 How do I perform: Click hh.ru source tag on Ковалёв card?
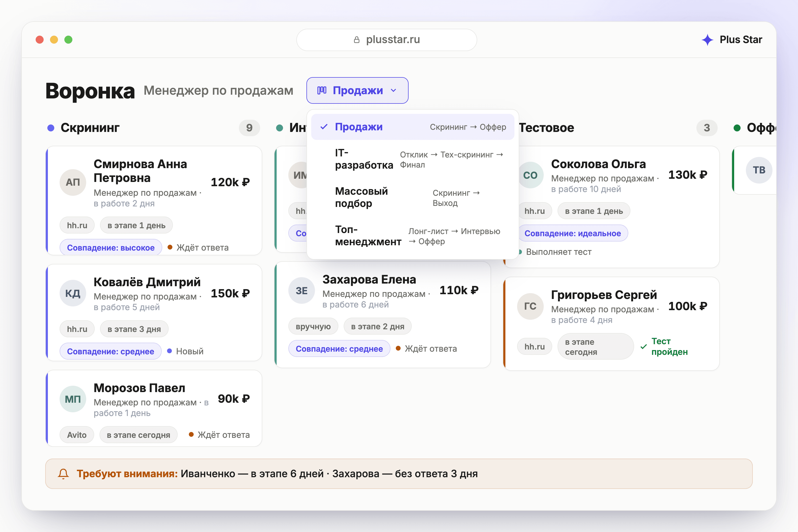(77, 329)
